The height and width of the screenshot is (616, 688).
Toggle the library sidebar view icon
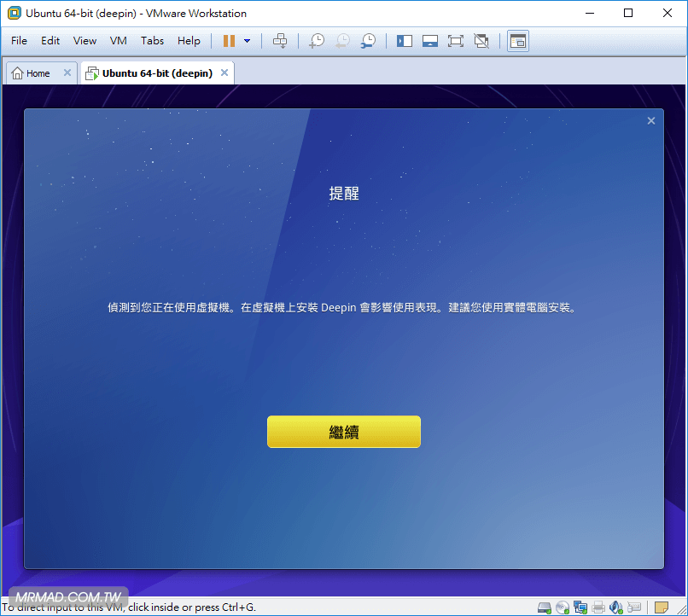(x=405, y=41)
